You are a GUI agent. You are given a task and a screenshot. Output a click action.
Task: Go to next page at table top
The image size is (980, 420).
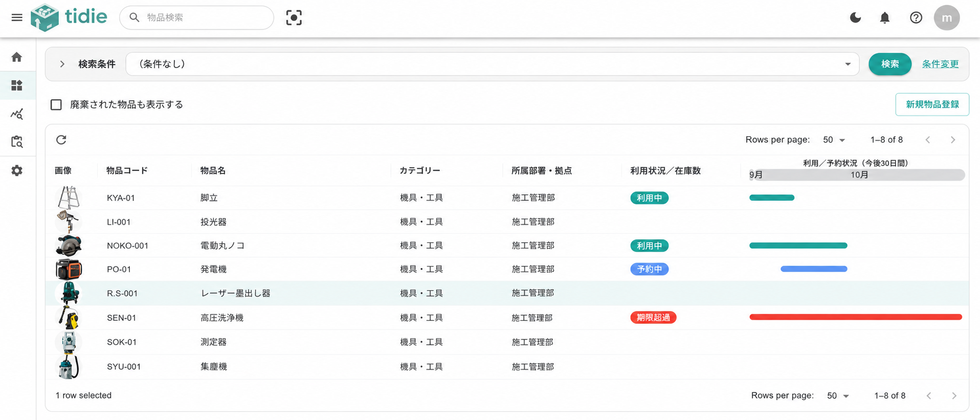(953, 140)
